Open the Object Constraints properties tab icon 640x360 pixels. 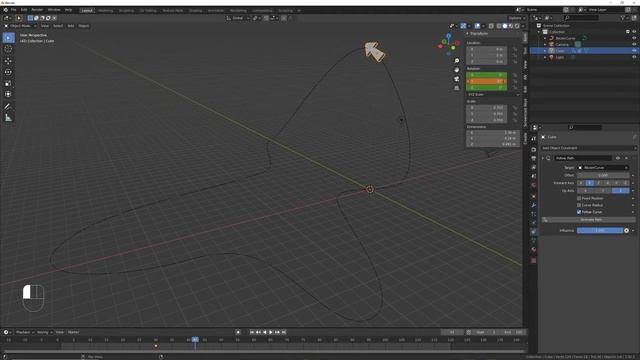point(533,232)
